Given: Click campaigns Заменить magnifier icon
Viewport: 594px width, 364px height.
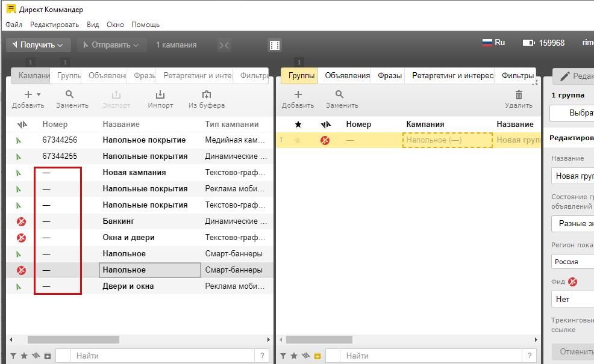Looking at the screenshot, I should pyautogui.click(x=69, y=94).
